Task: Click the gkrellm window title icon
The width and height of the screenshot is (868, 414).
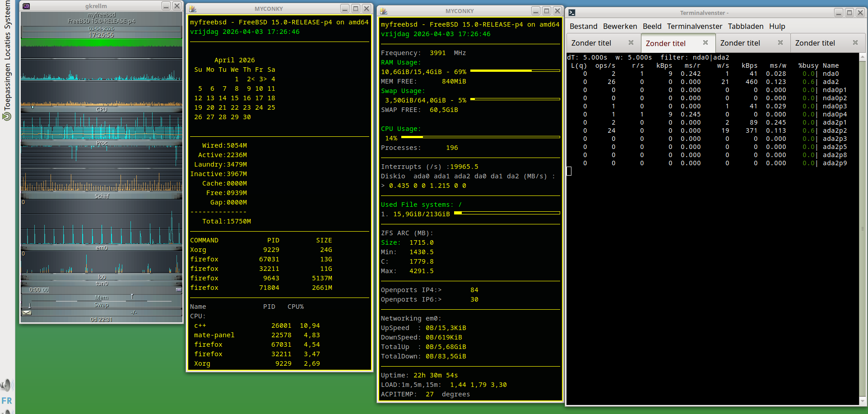Action: [x=26, y=6]
